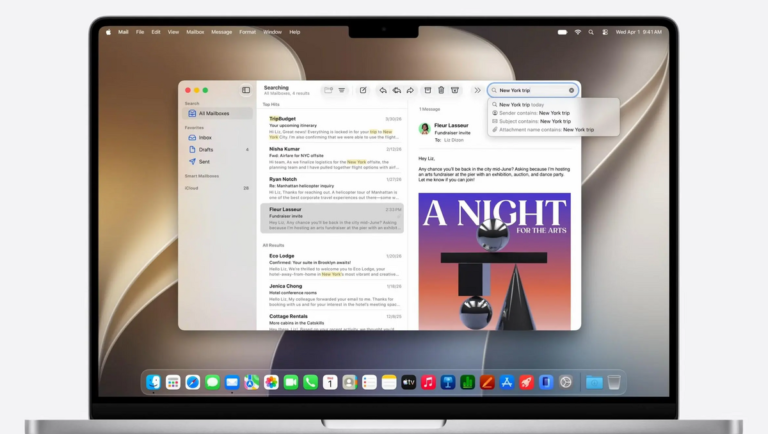The height and width of the screenshot is (434, 768).
Task: Click the New York trip search field
Action: 533,90
